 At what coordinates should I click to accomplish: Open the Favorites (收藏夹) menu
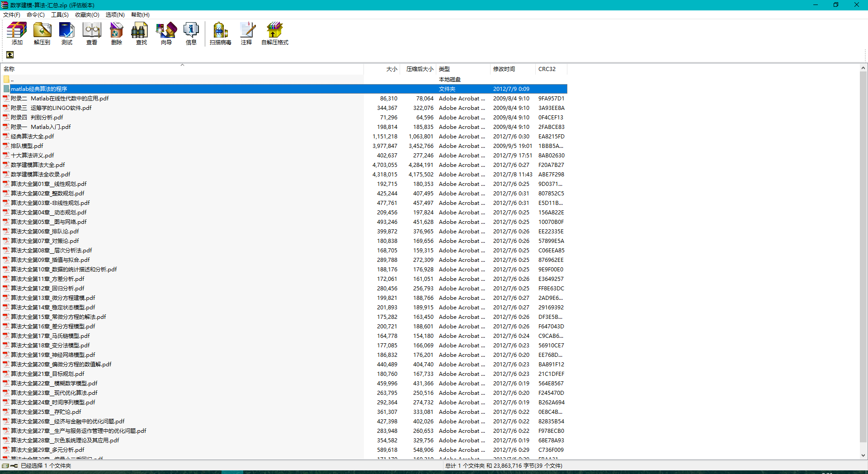[x=87, y=15]
